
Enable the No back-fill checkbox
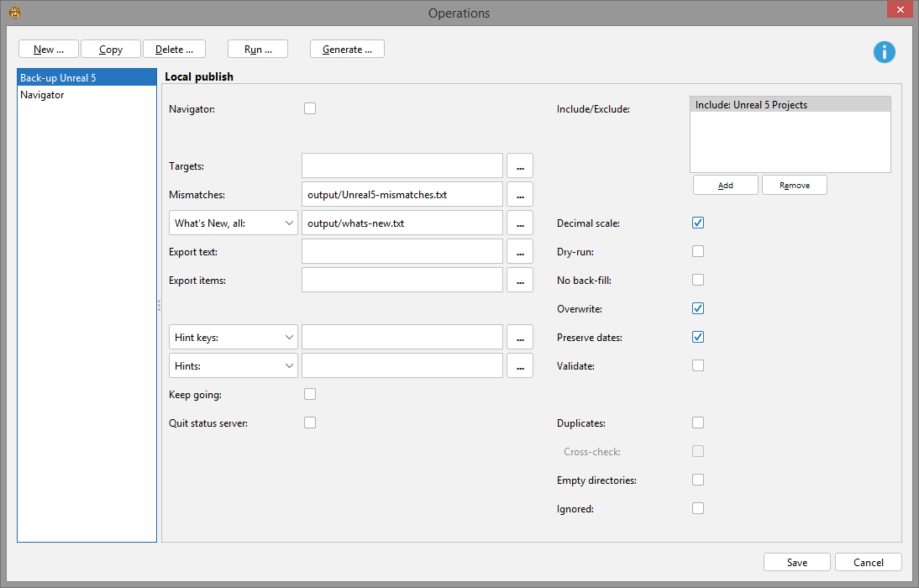[698, 280]
